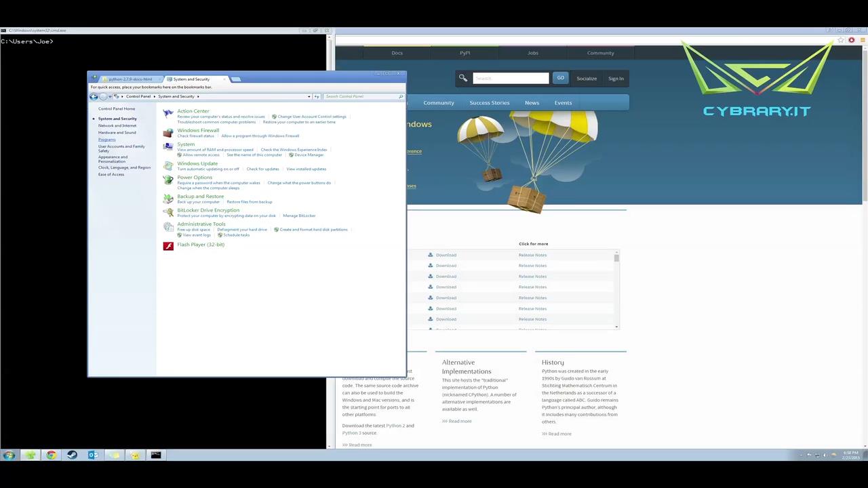This screenshot has width=868, height=488.
Task: Open the System computer icon
Action: pos(168,146)
